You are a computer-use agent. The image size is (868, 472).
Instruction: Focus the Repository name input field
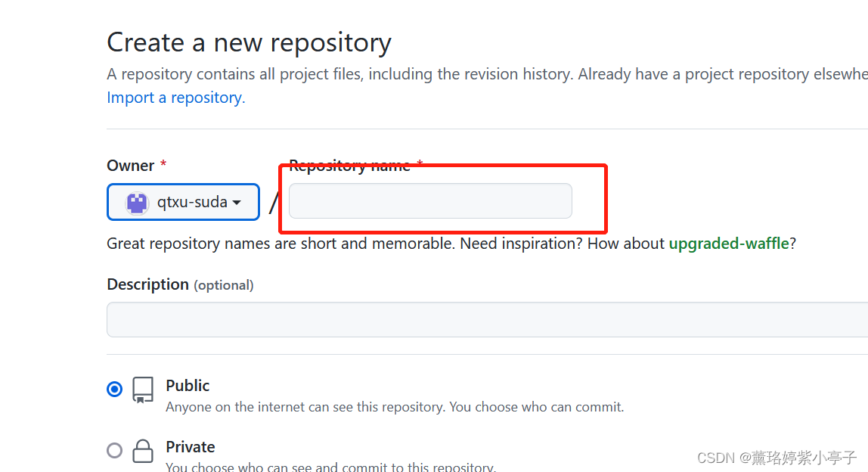pos(430,201)
